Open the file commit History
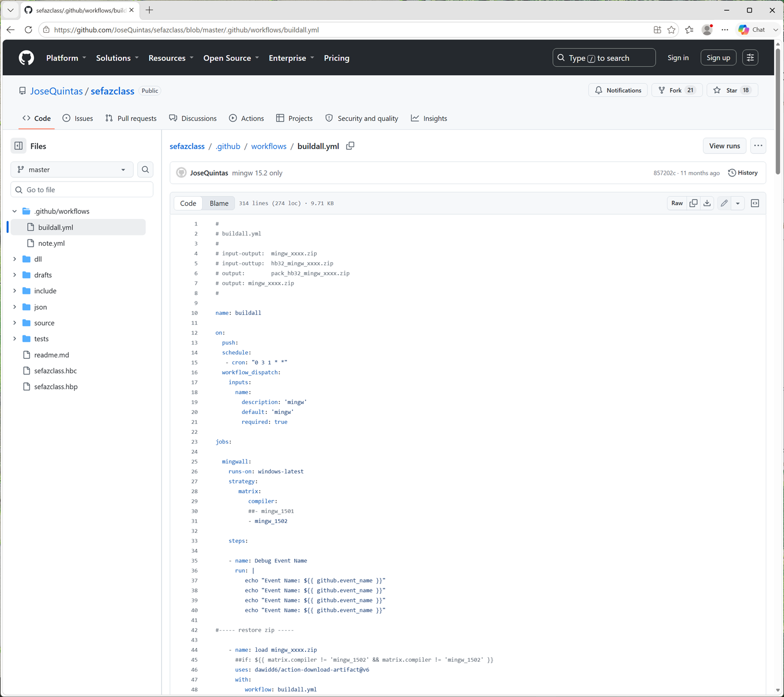Screen dimensions: 784x697 pyautogui.click(x=743, y=173)
